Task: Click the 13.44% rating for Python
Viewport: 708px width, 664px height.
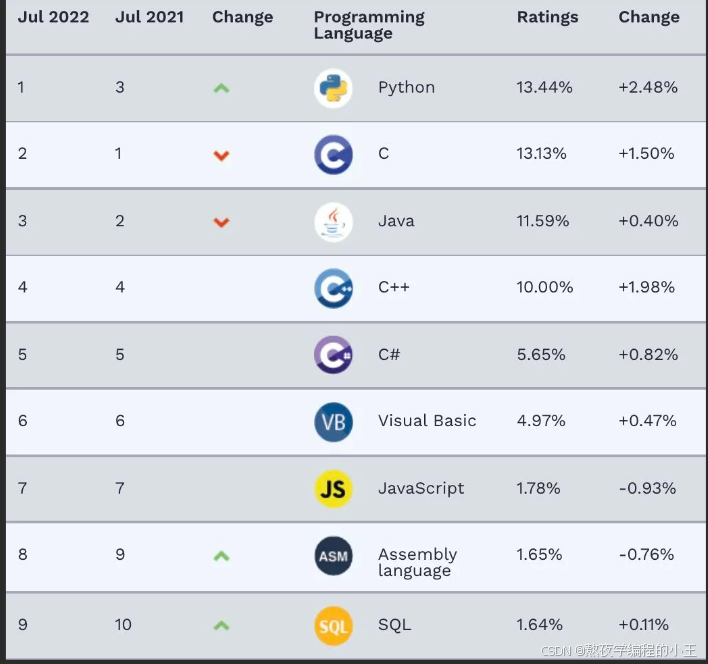Action: point(545,87)
